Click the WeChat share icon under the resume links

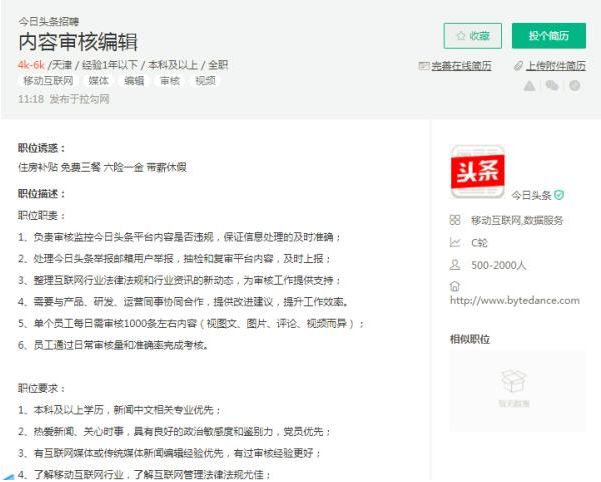(x=551, y=86)
